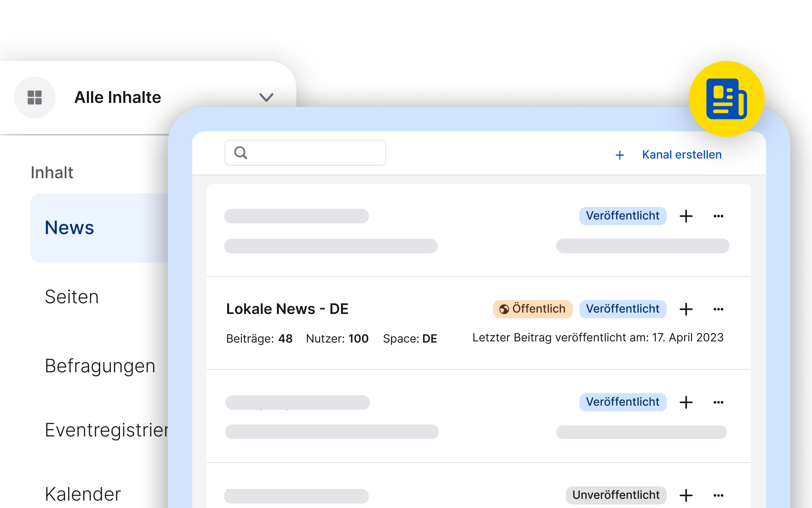Click Veröffentlicht badge in third channel row
Viewport: 812px width, 508px height.
coord(623,402)
